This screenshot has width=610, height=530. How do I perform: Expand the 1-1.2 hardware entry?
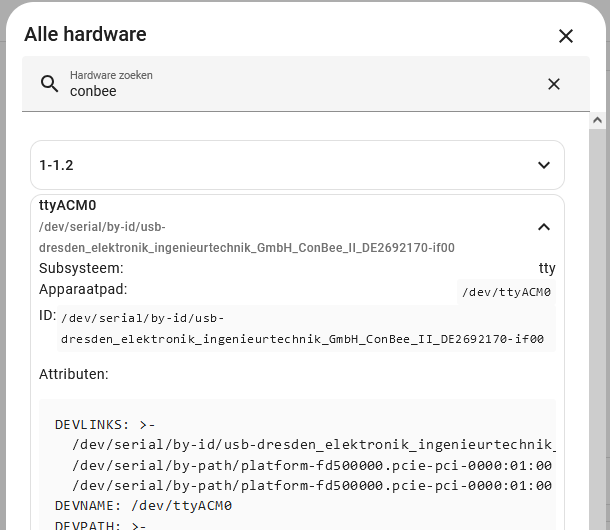click(x=544, y=165)
